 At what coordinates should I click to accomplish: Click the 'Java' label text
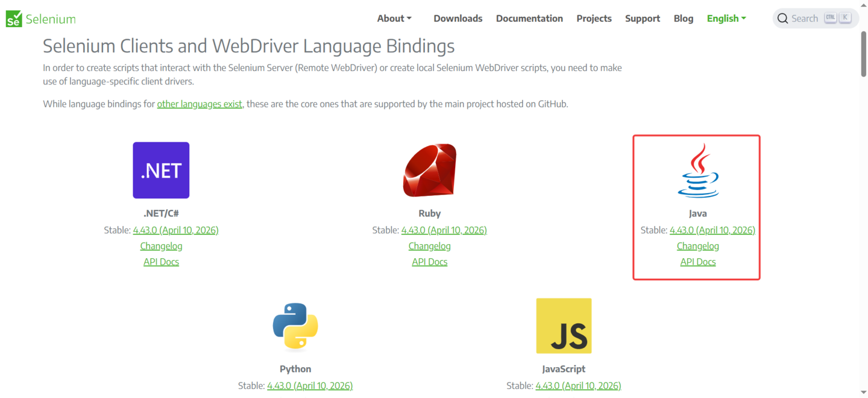coord(698,213)
